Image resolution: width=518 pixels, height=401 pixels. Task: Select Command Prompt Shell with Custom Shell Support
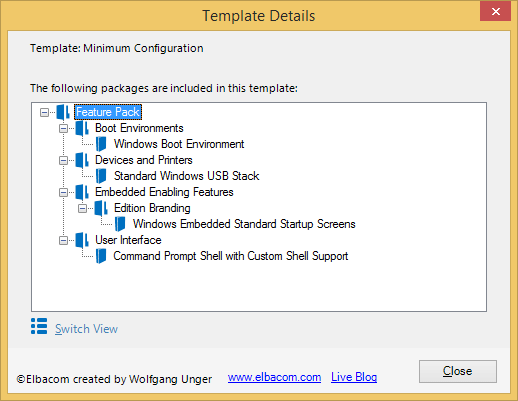(x=231, y=256)
